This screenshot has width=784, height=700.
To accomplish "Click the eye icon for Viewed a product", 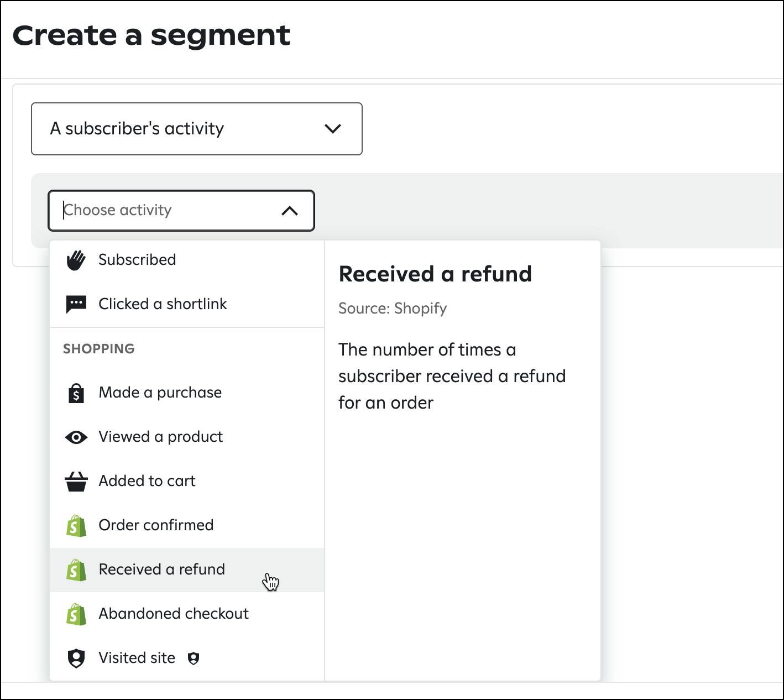I will tap(76, 437).
